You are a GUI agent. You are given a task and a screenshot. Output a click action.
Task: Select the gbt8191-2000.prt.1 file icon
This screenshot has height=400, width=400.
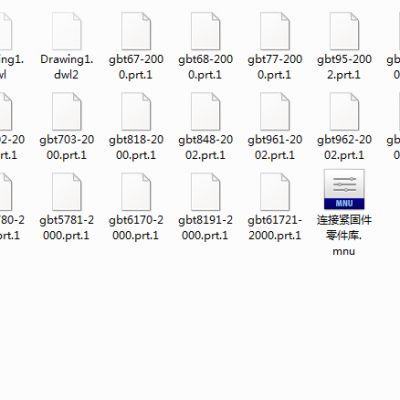click(205, 192)
